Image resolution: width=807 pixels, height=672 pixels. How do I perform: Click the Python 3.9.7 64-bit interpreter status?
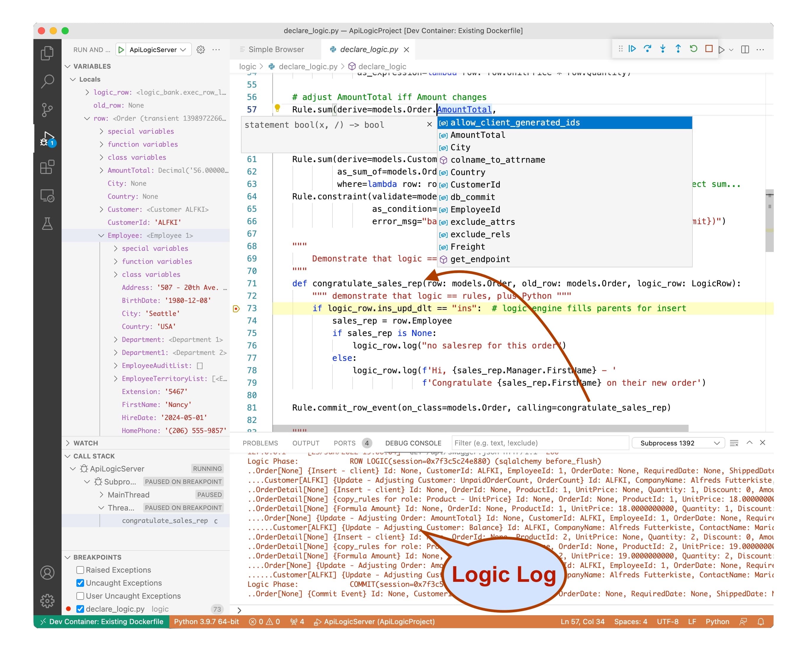tap(206, 622)
